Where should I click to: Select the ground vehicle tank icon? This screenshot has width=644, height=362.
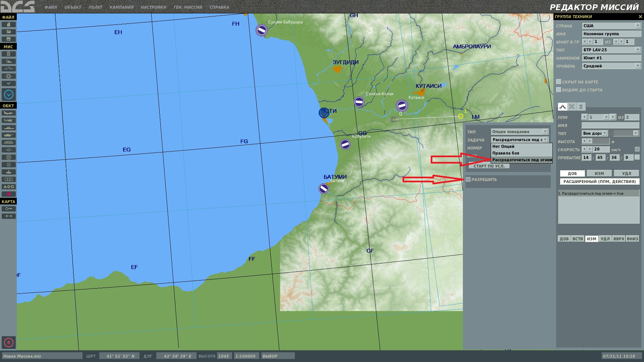[x=8, y=135]
